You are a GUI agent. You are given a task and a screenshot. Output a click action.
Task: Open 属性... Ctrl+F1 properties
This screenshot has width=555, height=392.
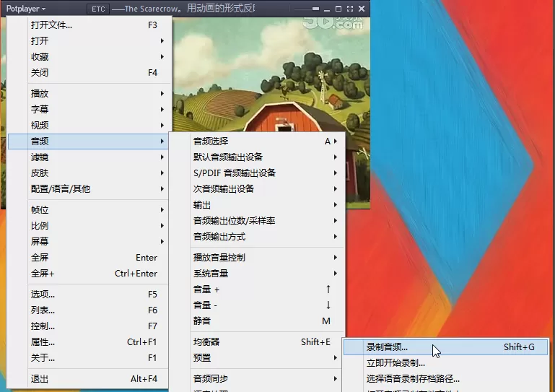pos(89,342)
